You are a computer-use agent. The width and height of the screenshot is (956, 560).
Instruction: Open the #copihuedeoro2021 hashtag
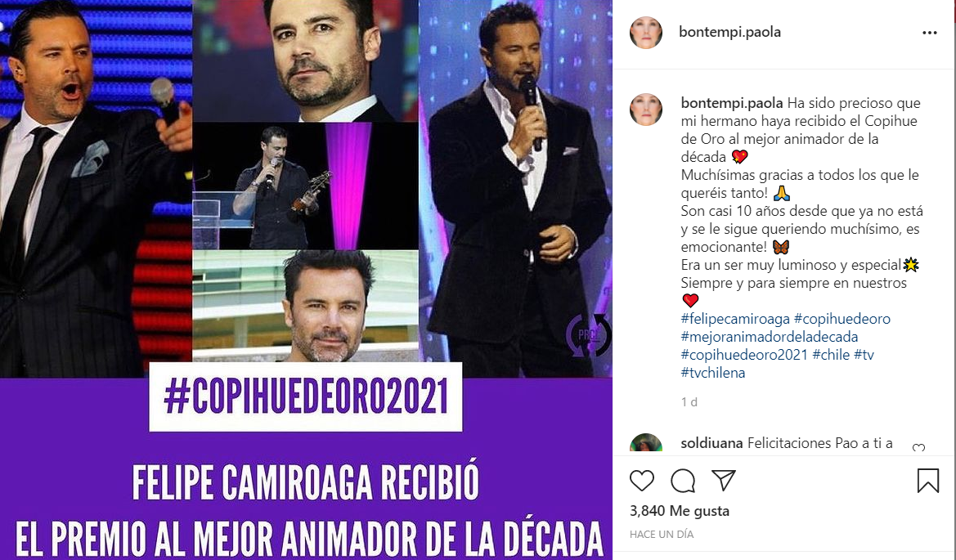(x=744, y=355)
